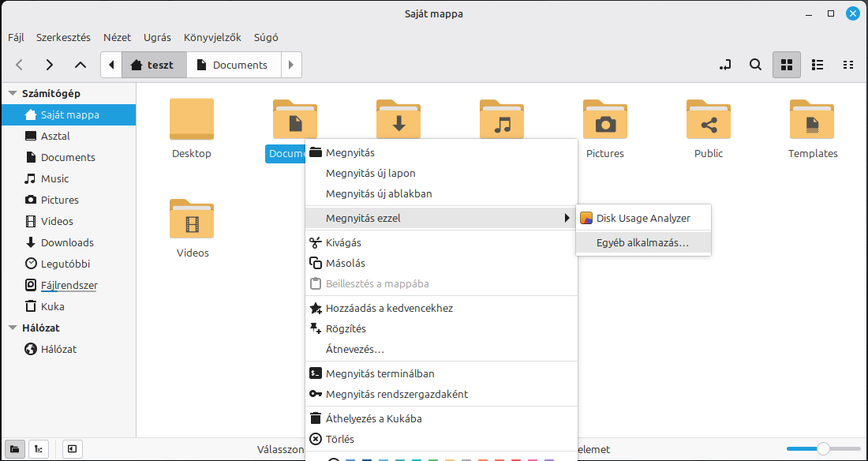The width and height of the screenshot is (868, 461).
Task: Switch to compact view
Action: click(x=848, y=65)
